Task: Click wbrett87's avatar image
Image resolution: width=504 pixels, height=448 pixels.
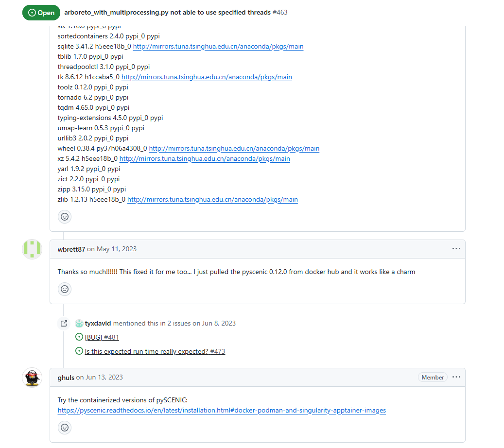Action: [x=32, y=249]
